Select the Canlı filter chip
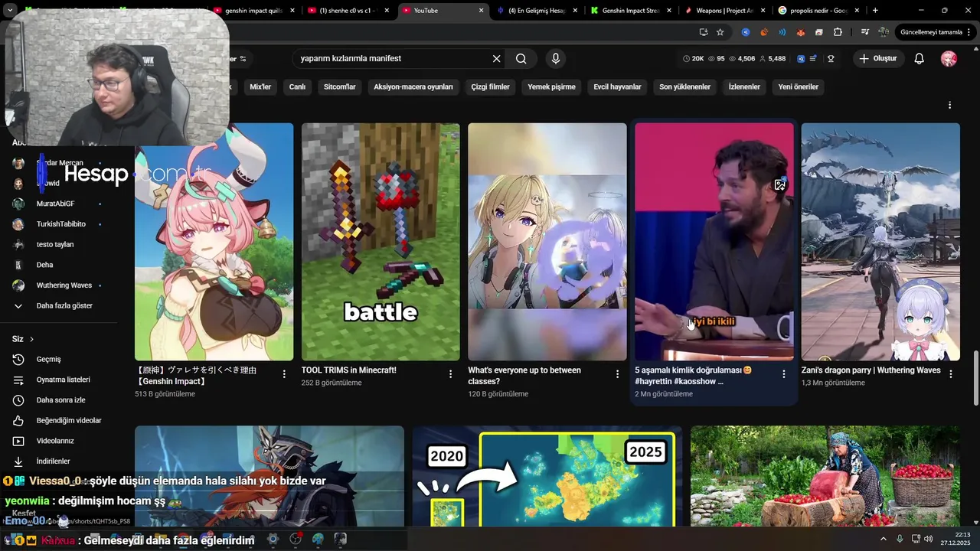The height and width of the screenshot is (551, 980). (297, 86)
